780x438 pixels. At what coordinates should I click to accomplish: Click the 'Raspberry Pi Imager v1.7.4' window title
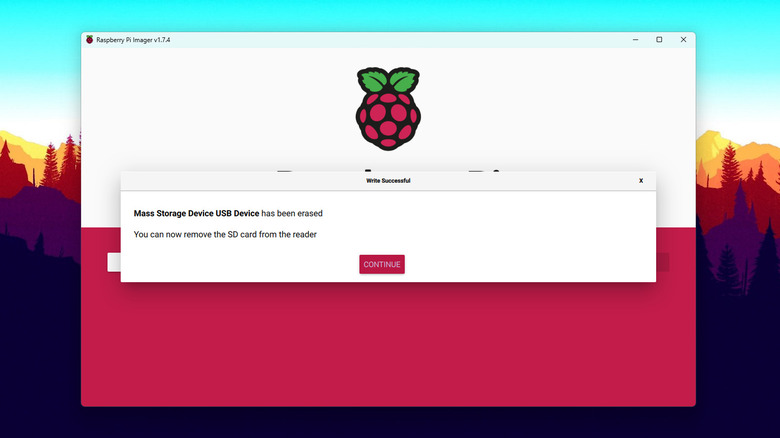(133, 40)
